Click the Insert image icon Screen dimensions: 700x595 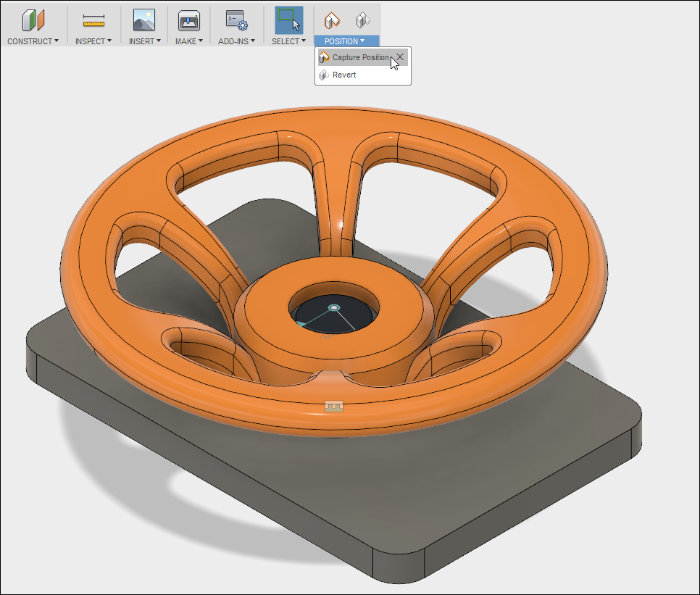[x=144, y=20]
